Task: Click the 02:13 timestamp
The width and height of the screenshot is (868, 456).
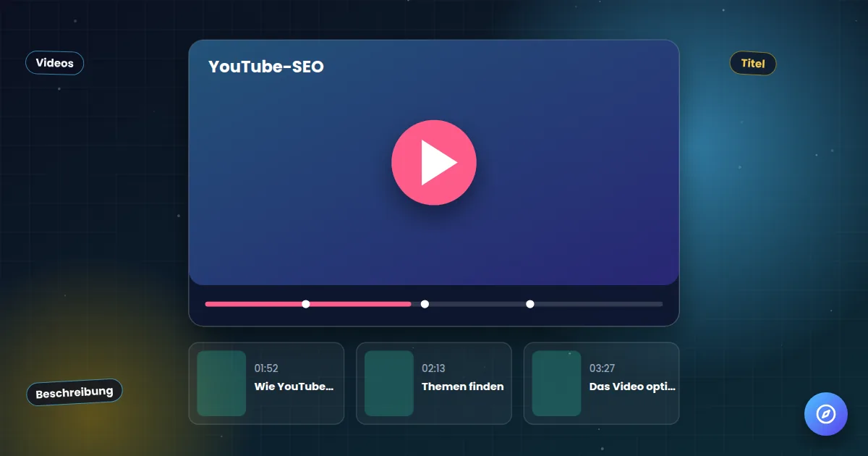Action: coord(434,368)
